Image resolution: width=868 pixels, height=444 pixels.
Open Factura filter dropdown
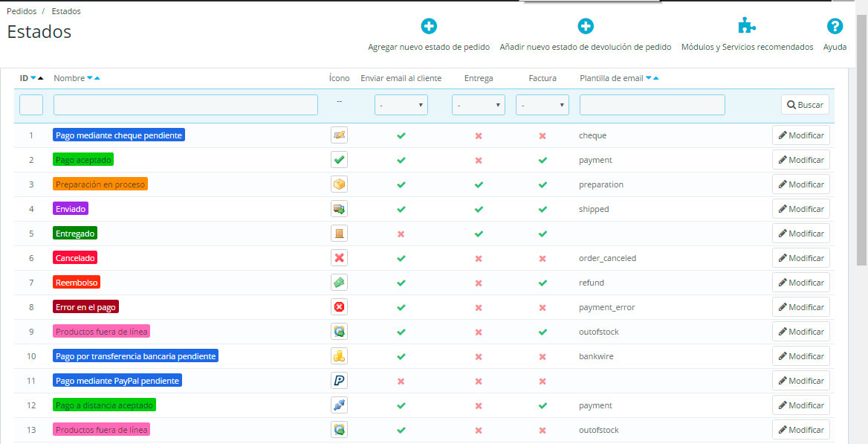[x=542, y=105]
